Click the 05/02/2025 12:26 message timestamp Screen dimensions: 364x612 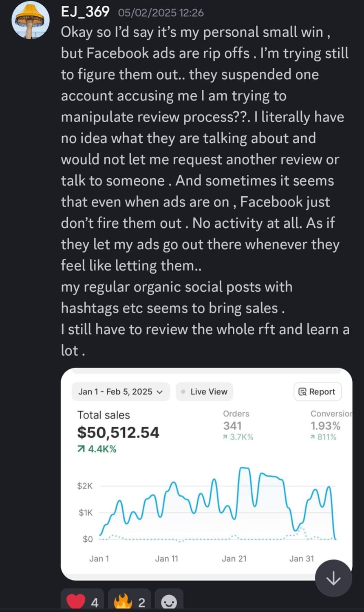coord(161,13)
